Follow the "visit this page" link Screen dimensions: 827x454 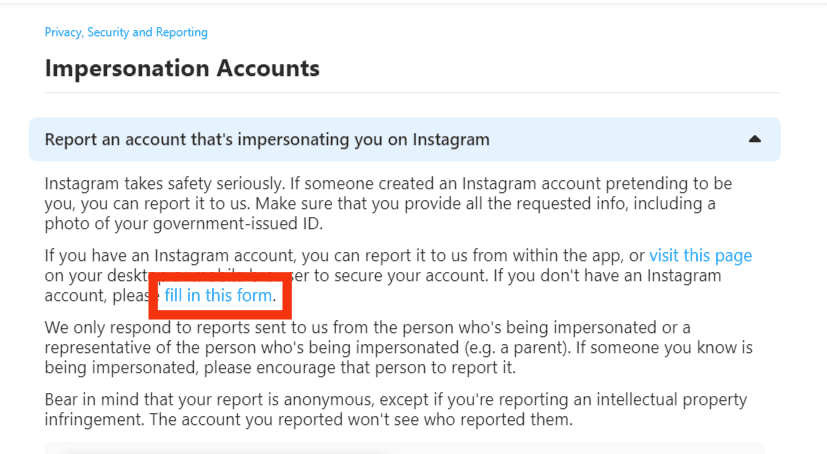[700, 256]
